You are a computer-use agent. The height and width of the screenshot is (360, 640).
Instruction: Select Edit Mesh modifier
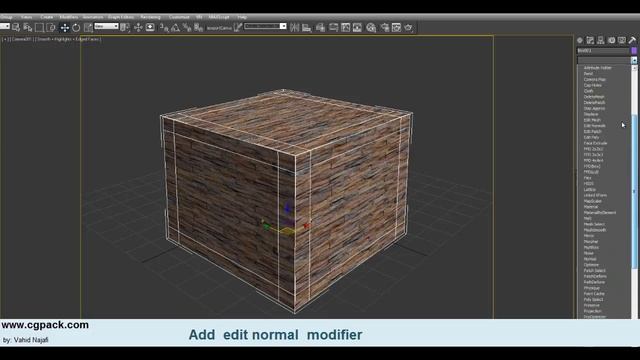(592, 120)
